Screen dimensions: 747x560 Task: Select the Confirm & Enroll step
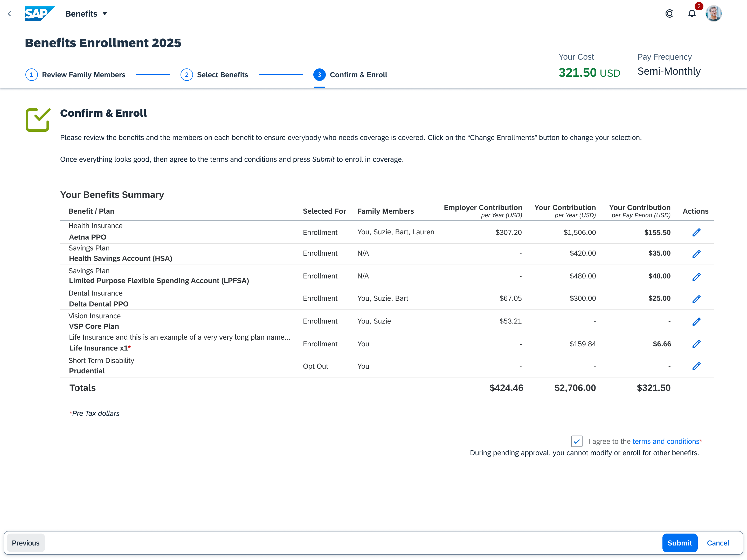pos(358,75)
